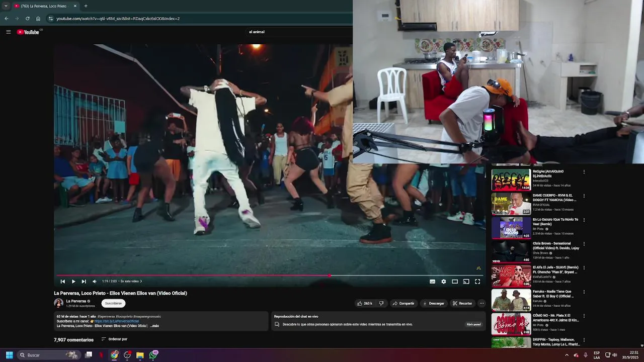Click the taskbar Buscar search box
This screenshot has height=362, width=644.
tap(48, 355)
